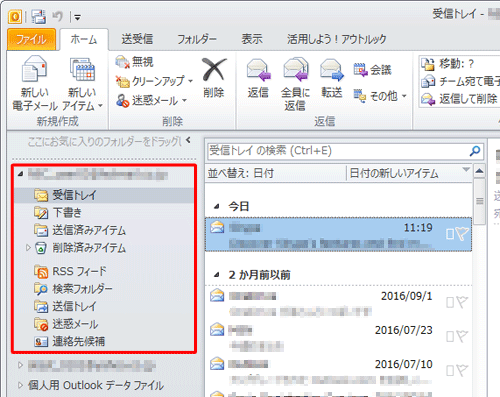Click 返信 reply button
This screenshot has height=397, width=500.
[x=258, y=79]
